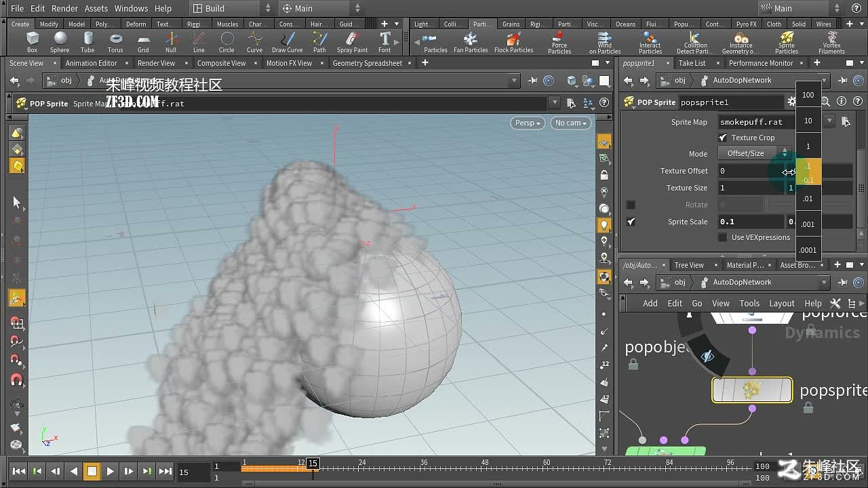
Task: Switch to the Modify shelf tab
Action: 49,24
